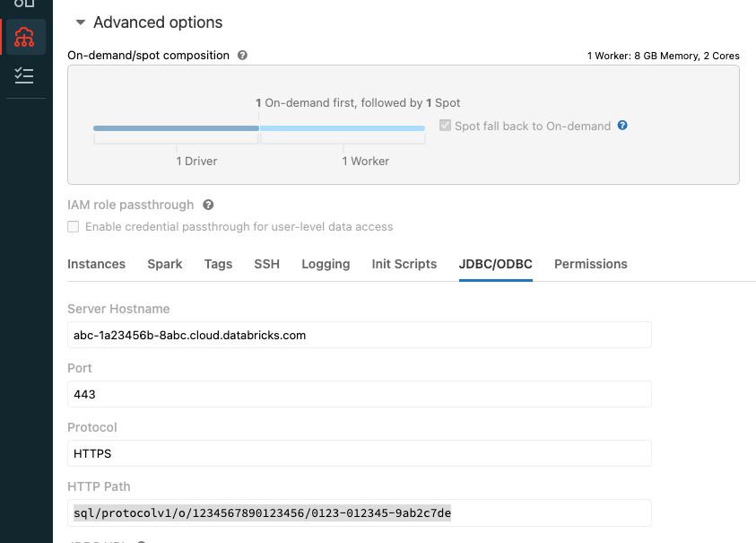Toggle Spot fall back to On-demand checkbox
Screen dimensions: 756x543
point(445,126)
